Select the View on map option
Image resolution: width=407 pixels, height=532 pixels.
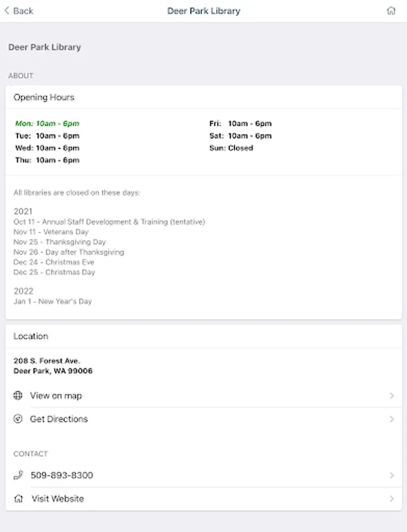(x=56, y=395)
